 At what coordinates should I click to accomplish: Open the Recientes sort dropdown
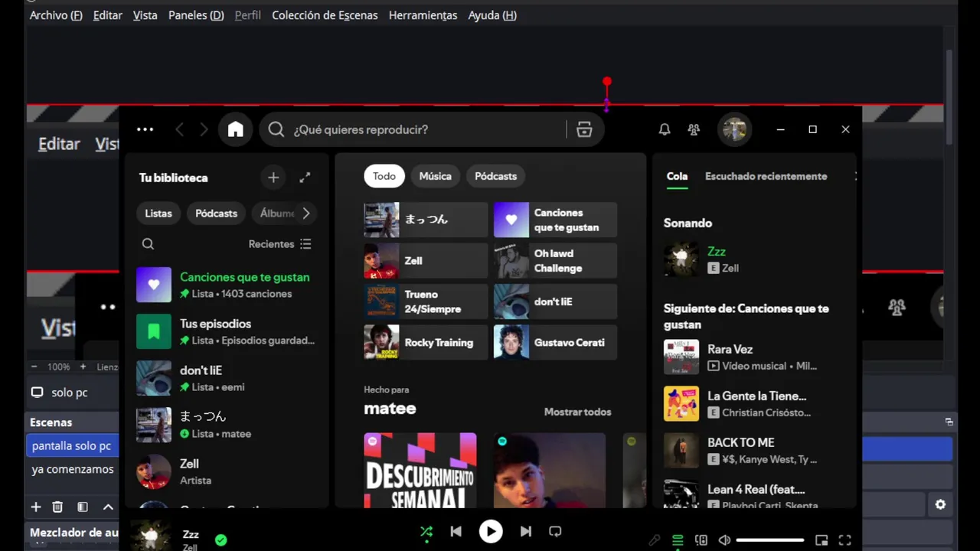pyautogui.click(x=279, y=244)
